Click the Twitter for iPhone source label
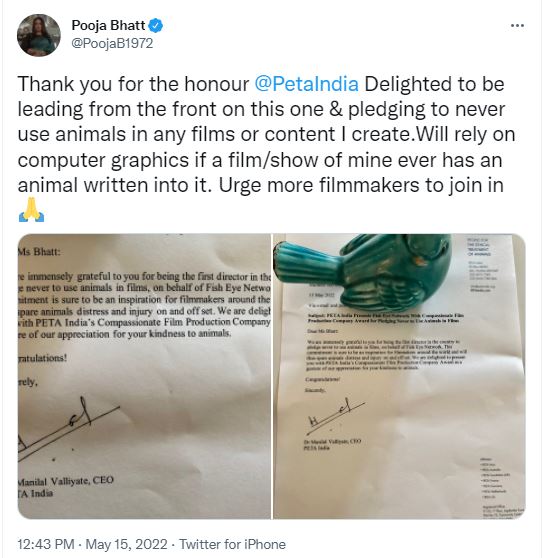The image size is (546, 558). tap(232, 544)
